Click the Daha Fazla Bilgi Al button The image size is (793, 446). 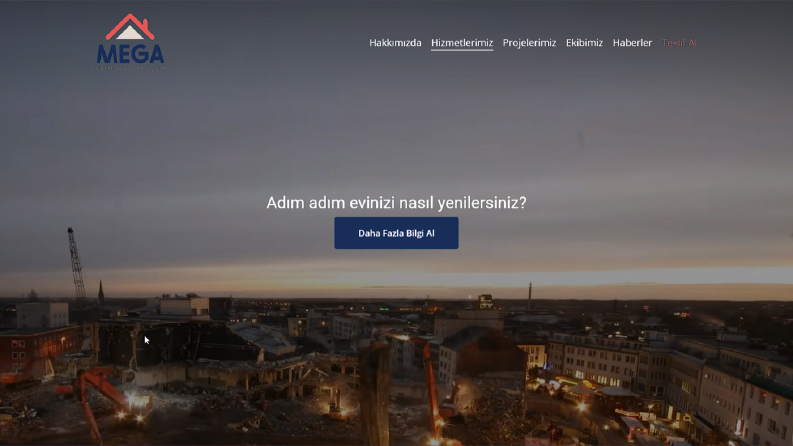[396, 233]
